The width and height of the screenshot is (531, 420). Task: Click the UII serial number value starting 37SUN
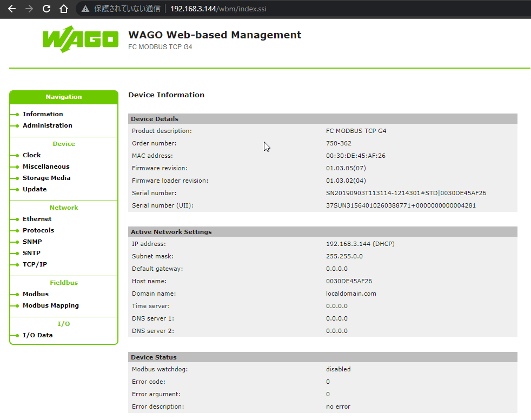click(401, 205)
